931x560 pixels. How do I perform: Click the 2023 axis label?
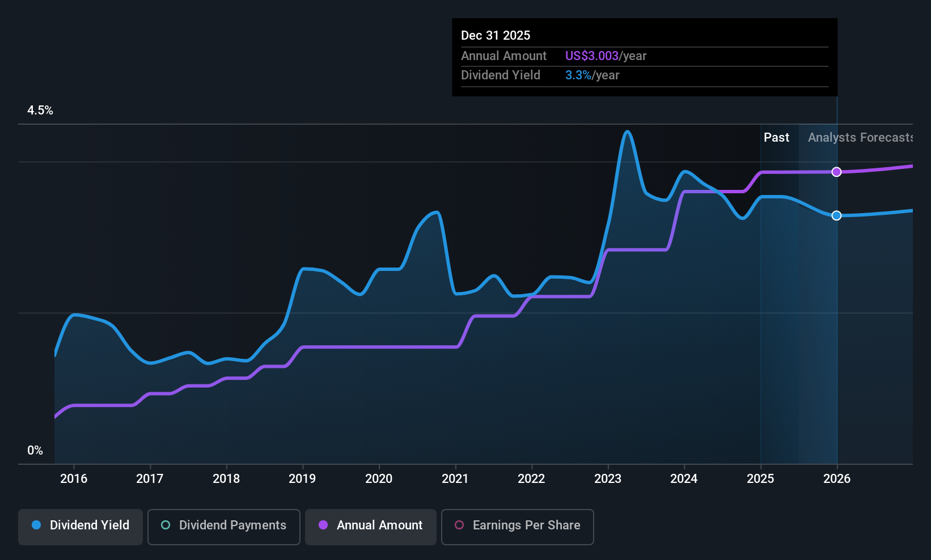coord(608,478)
